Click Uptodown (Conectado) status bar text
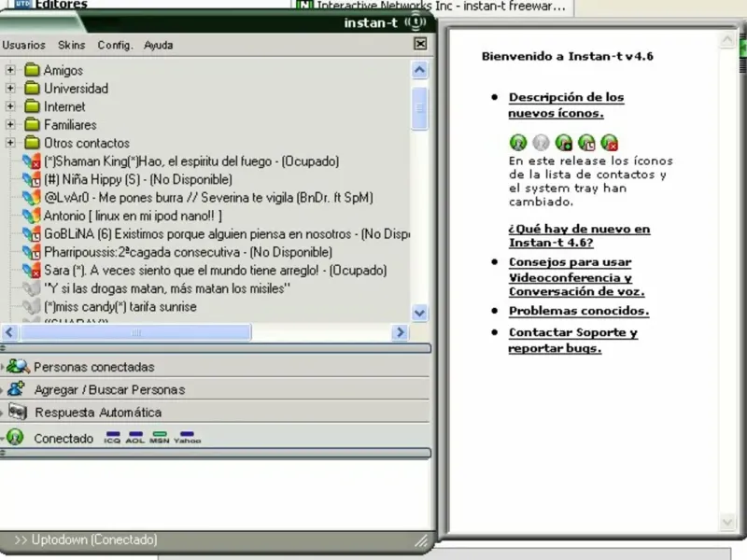This screenshot has width=747, height=560. coord(94,539)
